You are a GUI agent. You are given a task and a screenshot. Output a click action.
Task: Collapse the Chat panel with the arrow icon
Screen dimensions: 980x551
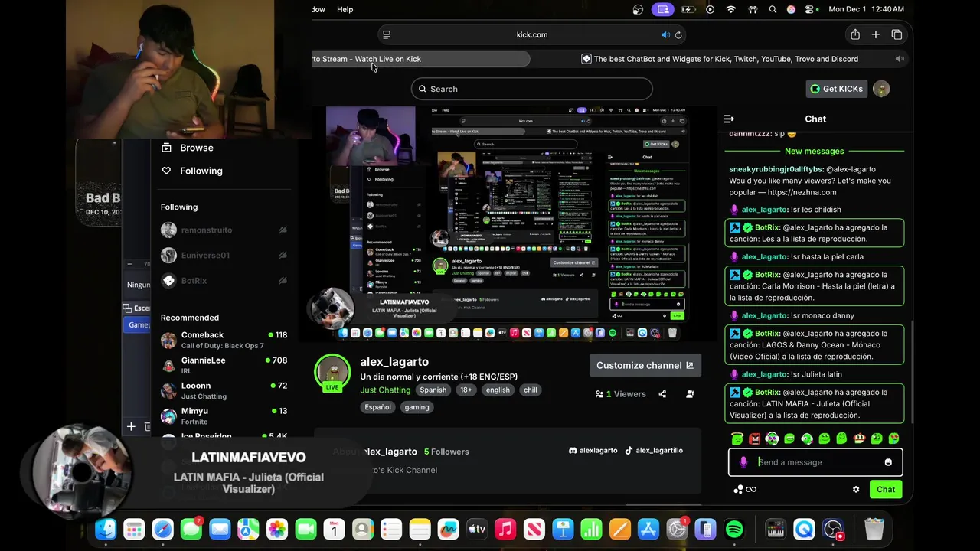click(729, 119)
